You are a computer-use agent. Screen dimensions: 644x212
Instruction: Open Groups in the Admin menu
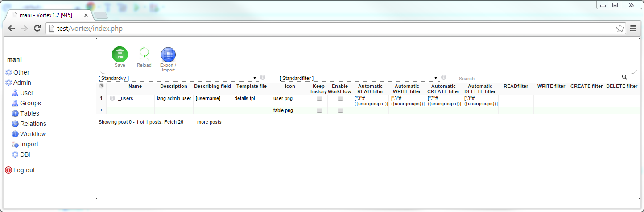coord(30,103)
